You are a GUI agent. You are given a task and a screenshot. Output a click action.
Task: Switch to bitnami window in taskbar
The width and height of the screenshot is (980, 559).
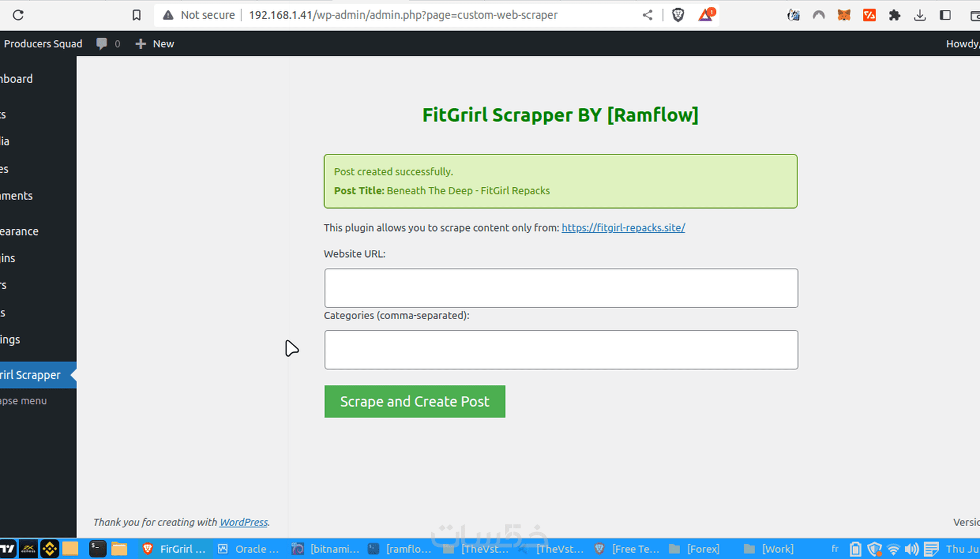[326, 549]
